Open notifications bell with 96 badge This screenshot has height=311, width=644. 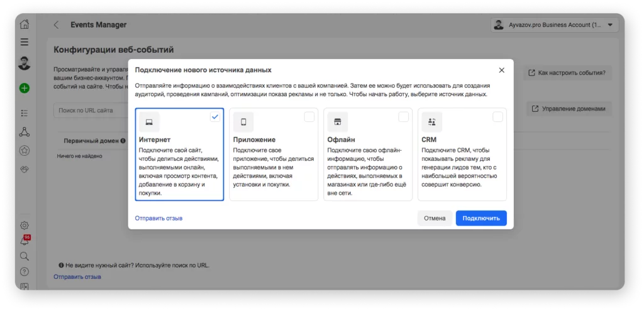[x=25, y=241]
